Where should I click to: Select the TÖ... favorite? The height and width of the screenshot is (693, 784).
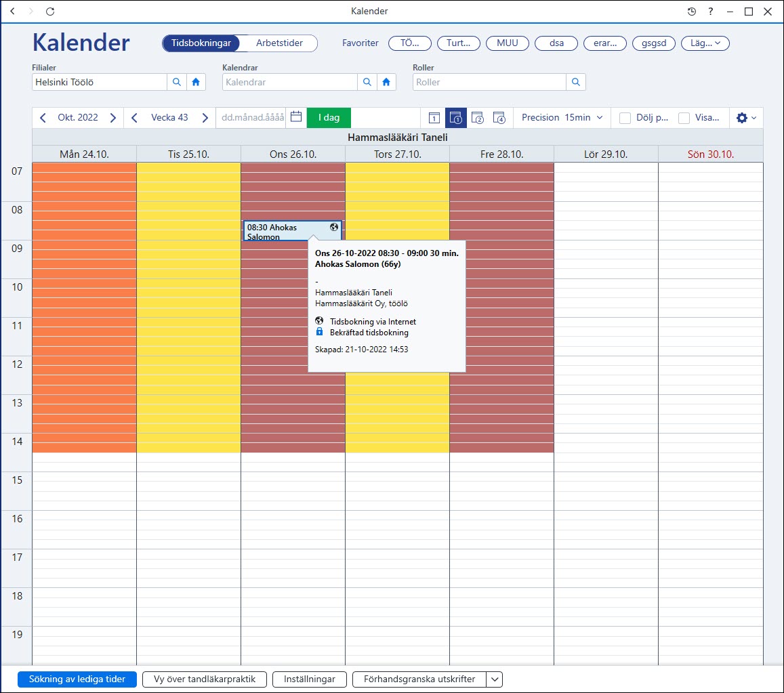coord(409,43)
